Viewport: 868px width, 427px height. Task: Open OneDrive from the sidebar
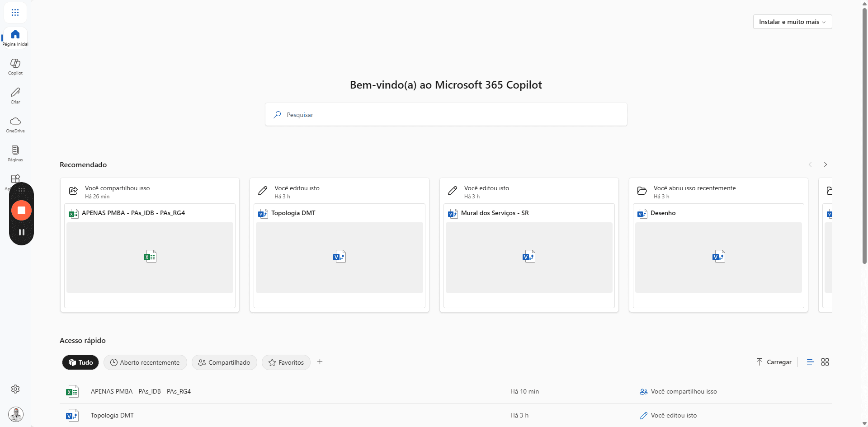tap(15, 124)
